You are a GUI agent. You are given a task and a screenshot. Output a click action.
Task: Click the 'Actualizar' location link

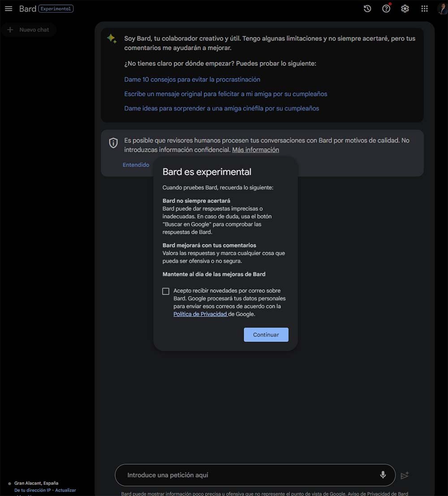(x=65, y=490)
